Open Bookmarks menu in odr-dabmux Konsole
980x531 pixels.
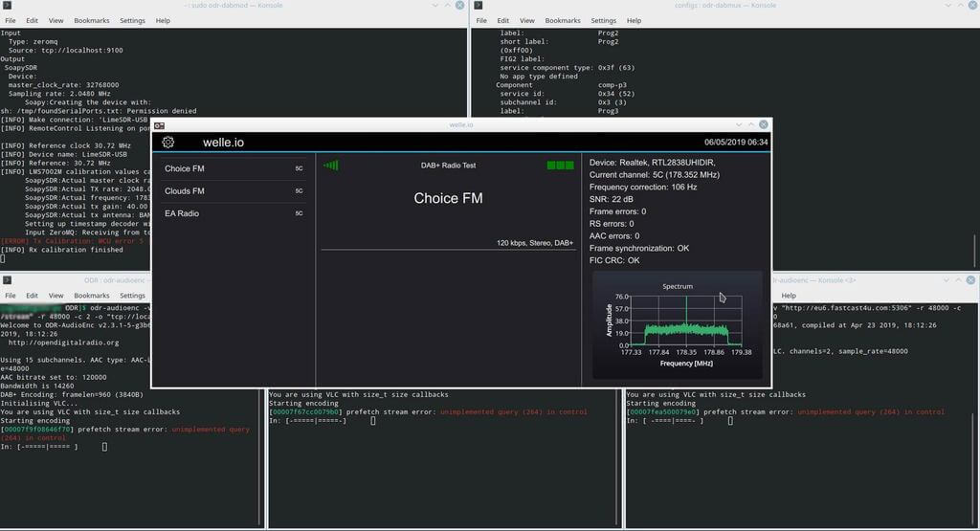(x=563, y=20)
